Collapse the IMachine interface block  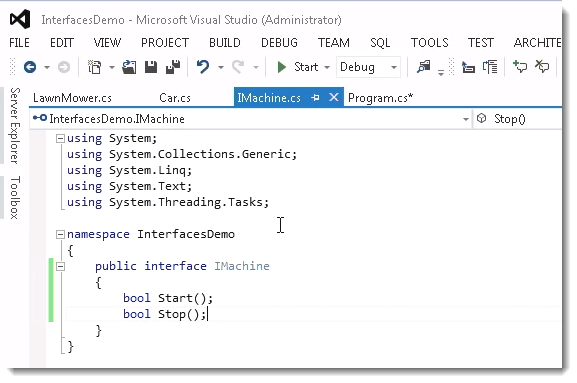coord(60,266)
